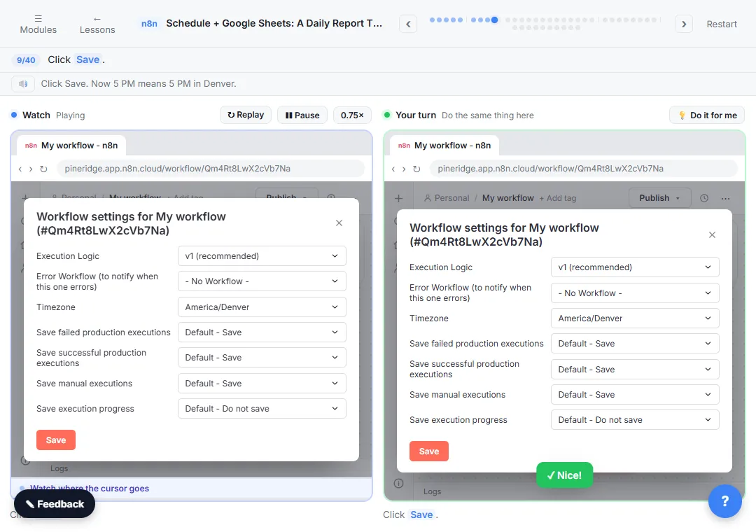Click the forward arrow in Watch browser

click(31, 169)
